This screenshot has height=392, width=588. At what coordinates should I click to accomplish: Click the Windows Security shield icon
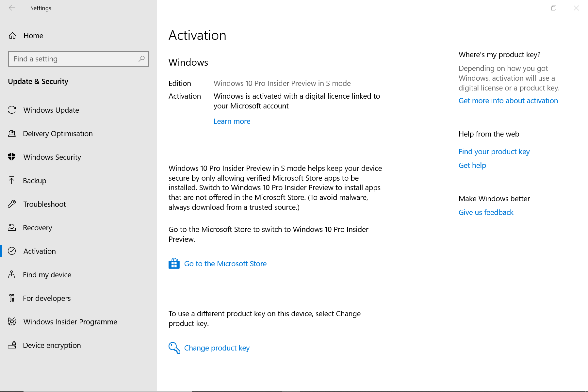pos(12,157)
